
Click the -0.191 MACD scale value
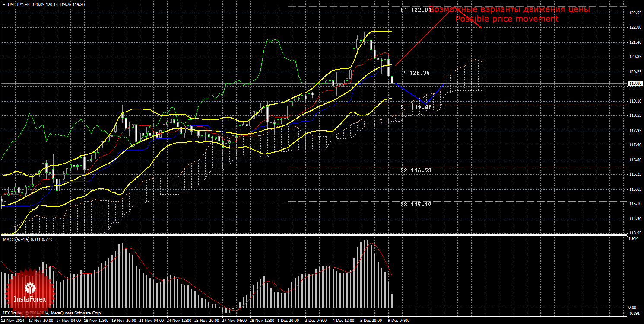click(x=634, y=313)
